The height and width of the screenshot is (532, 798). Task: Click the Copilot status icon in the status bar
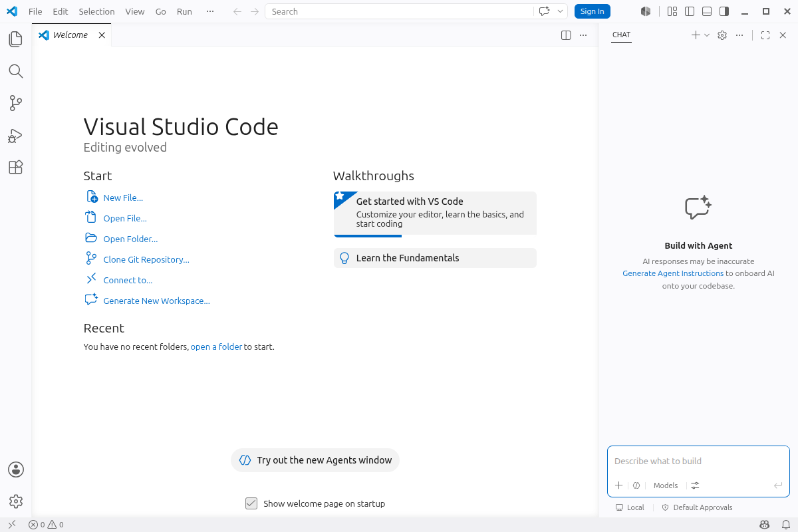(765, 525)
